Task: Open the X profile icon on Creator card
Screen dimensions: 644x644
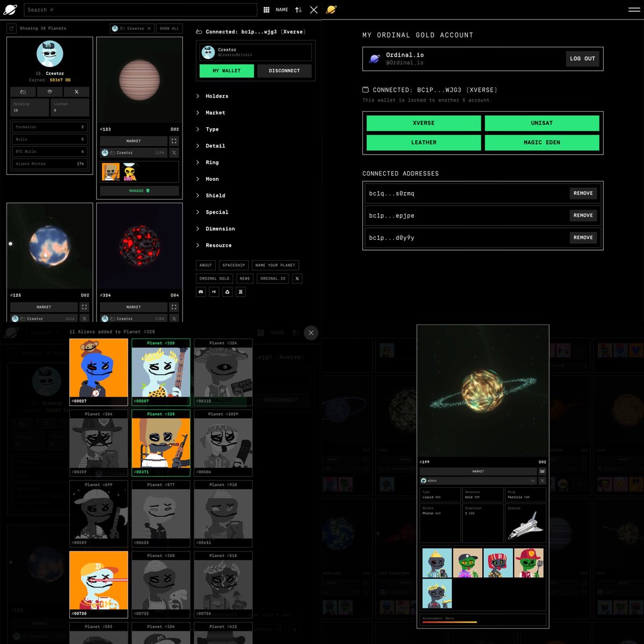Action: click(x=77, y=92)
